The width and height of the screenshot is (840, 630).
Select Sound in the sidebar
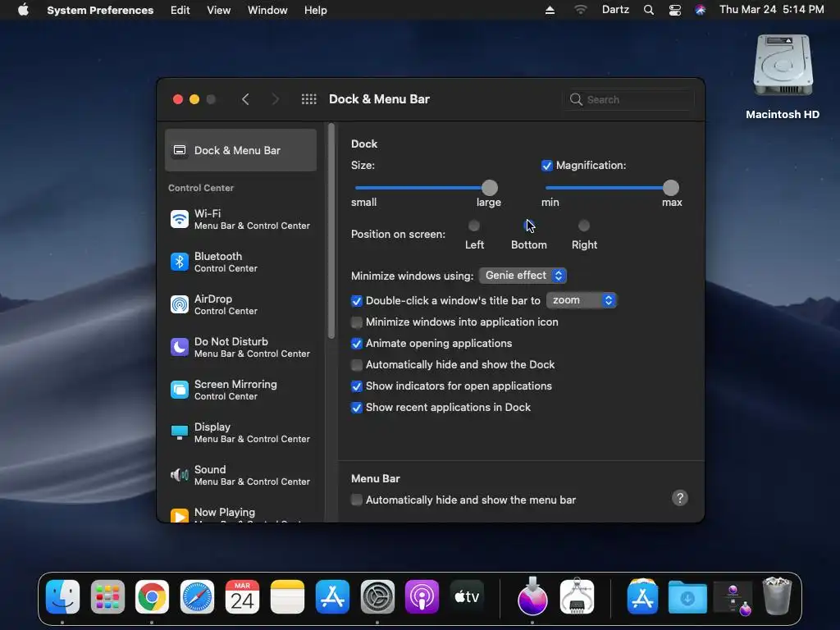coord(240,475)
